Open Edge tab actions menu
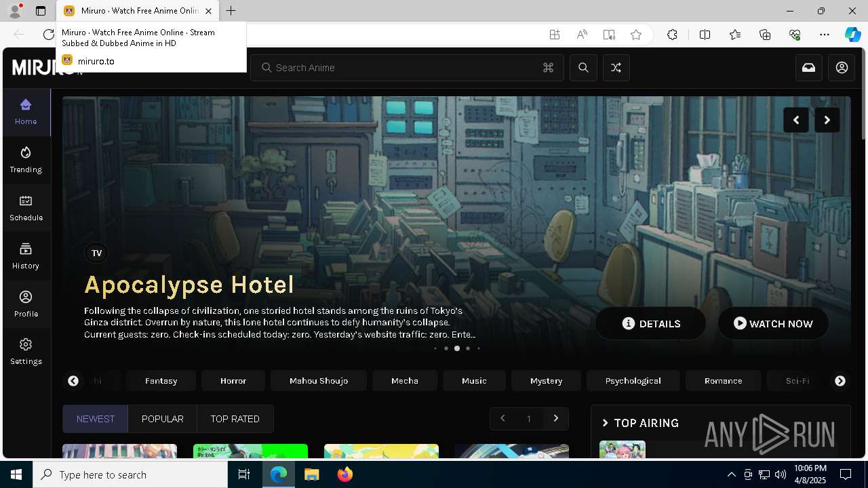The image size is (868, 488). tap(41, 11)
